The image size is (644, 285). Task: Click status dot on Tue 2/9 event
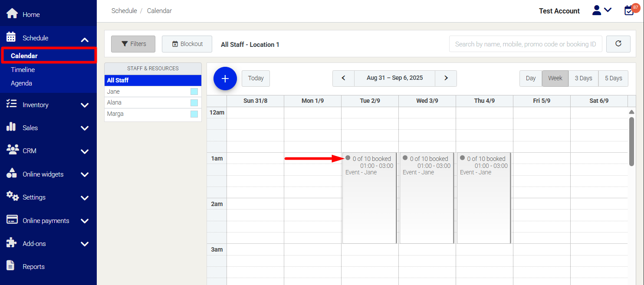[x=348, y=158]
